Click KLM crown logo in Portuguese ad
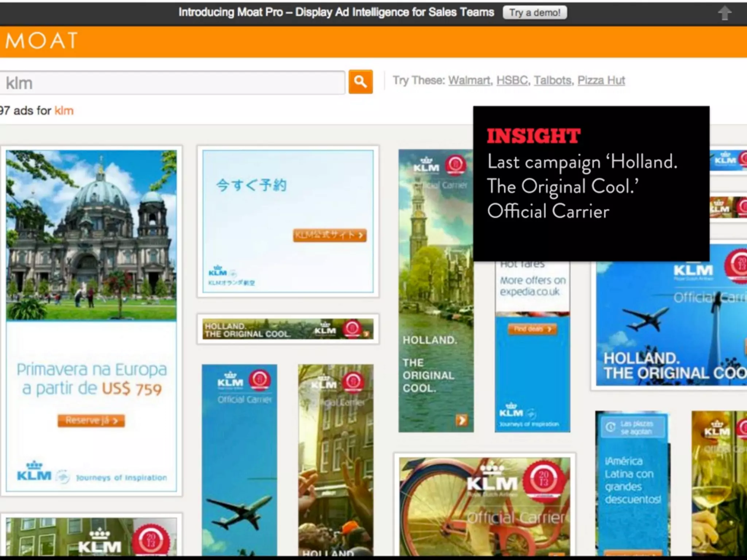The width and height of the screenshot is (747, 560). [34, 471]
